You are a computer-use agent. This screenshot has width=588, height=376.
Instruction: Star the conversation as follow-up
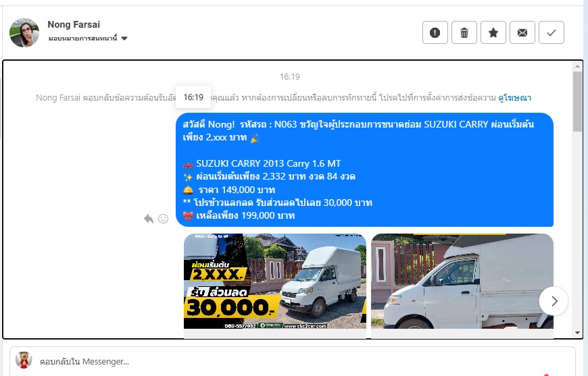(493, 32)
